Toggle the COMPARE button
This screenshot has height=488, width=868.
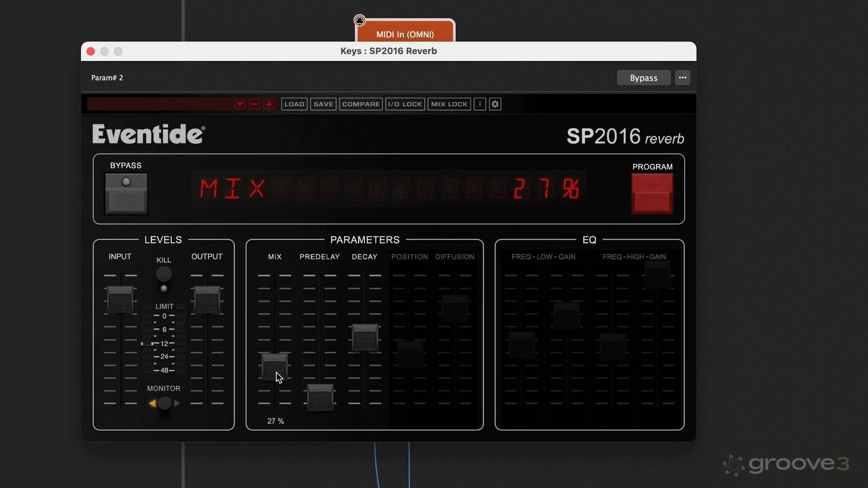click(x=361, y=104)
